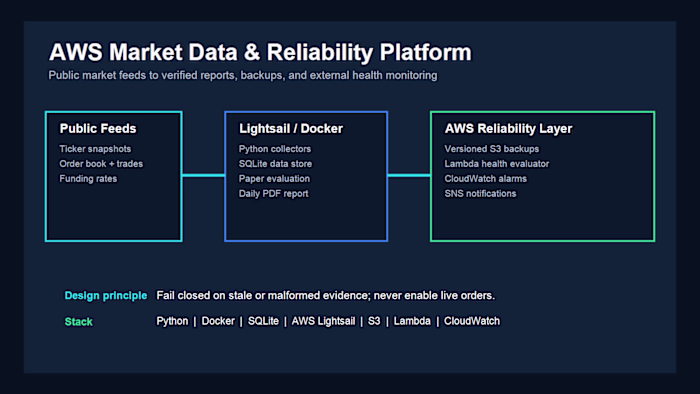Click the cyan 'Design principle' label
Image resolution: width=700 pixels, height=394 pixels.
point(105,296)
